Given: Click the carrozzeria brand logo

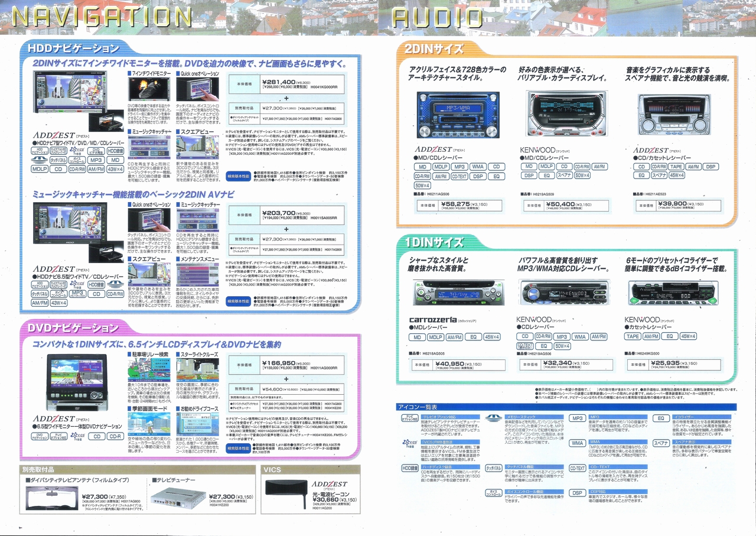Looking at the screenshot, I should (433, 320).
